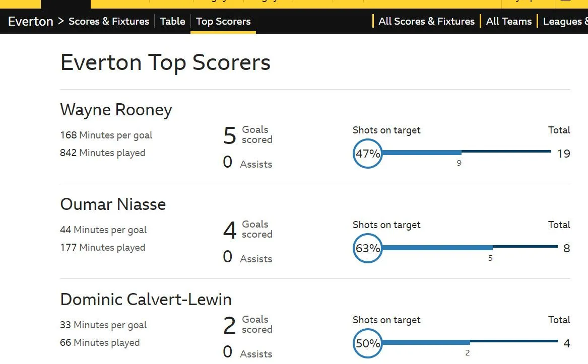
Task: Select the Wayne Rooney player name
Action: [116, 110]
